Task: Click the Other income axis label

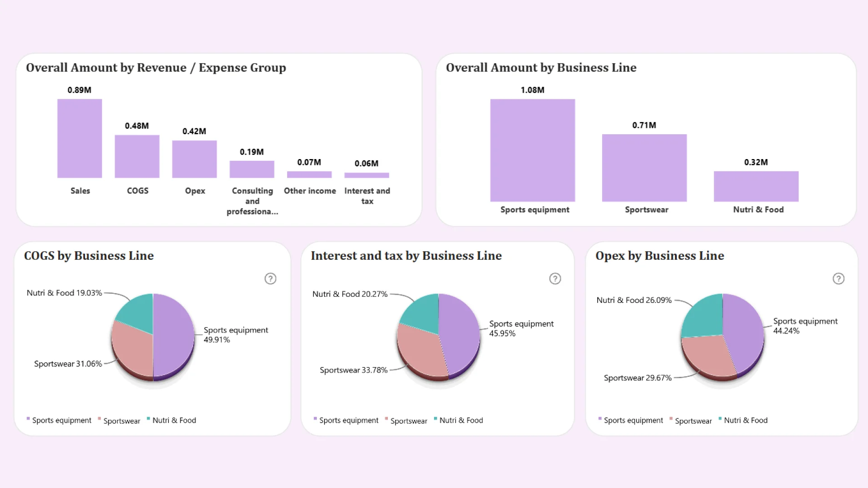Action: tap(310, 191)
